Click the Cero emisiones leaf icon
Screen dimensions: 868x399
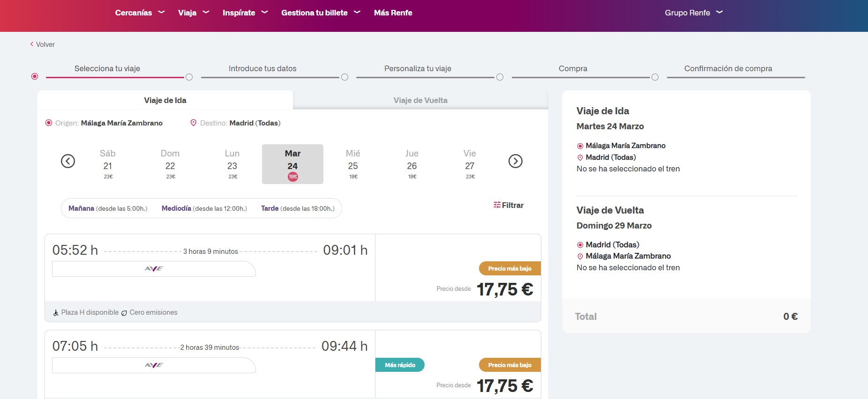(124, 313)
